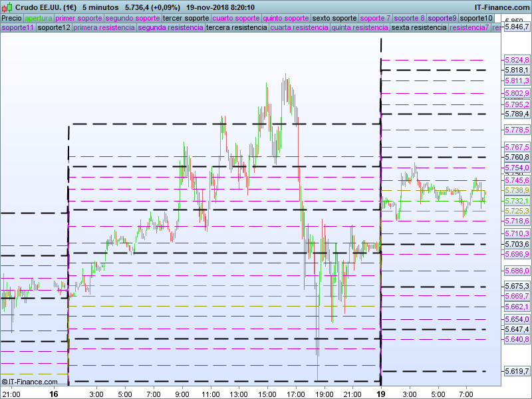The width and height of the screenshot is (532, 399).
Task: Click the 5.619,7 price level tag
Action: [x=517, y=371]
